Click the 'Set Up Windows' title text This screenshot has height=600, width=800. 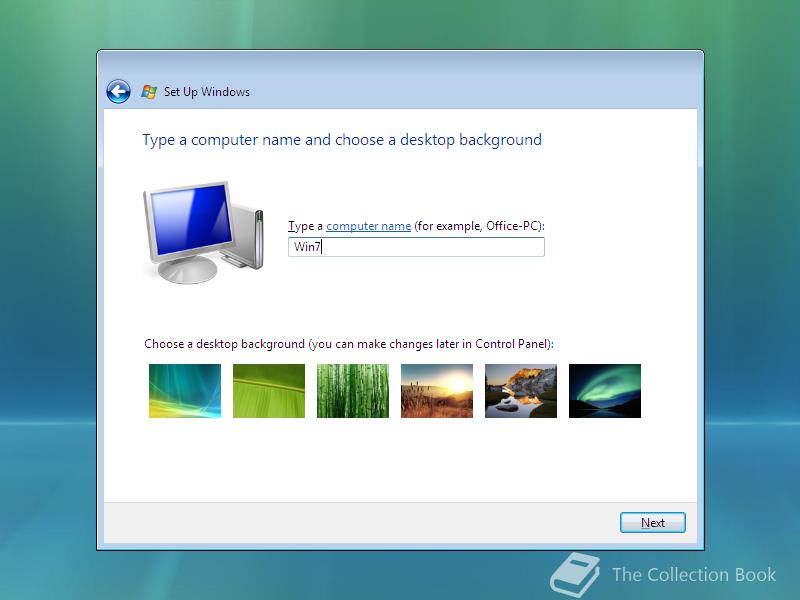207,92
